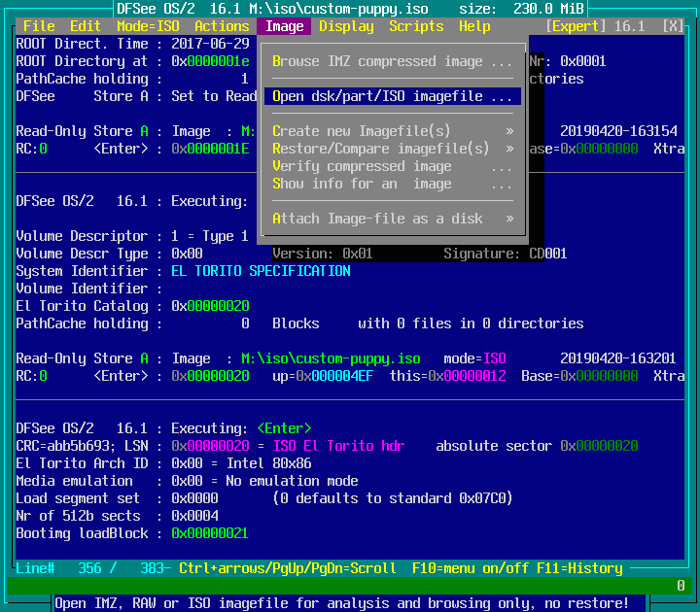Click the El Torito Catalog sector link 0x00000020
This screenshot has width=700, height=612.
(210, 306)
